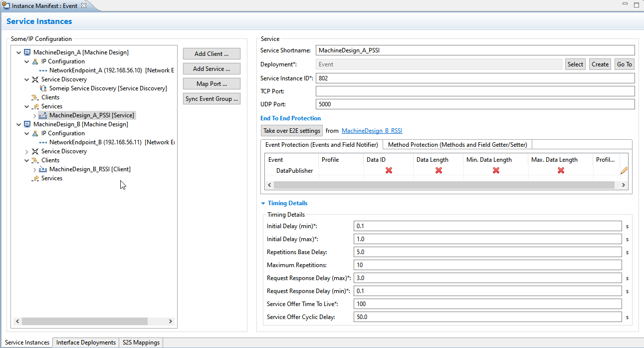The height and width of the screenshot is (348, 644).
Task: Select the DataPublisher event row
Action: point(294,171)
